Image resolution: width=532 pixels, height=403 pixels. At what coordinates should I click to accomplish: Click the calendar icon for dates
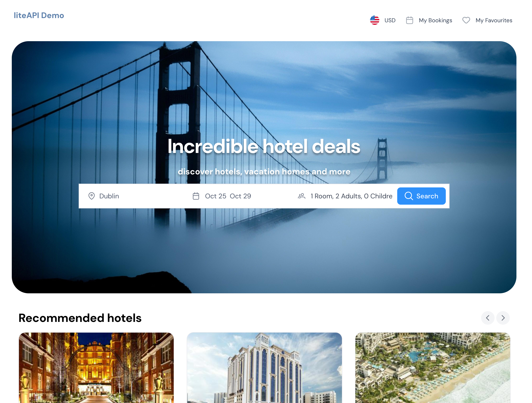pos(196,196)
